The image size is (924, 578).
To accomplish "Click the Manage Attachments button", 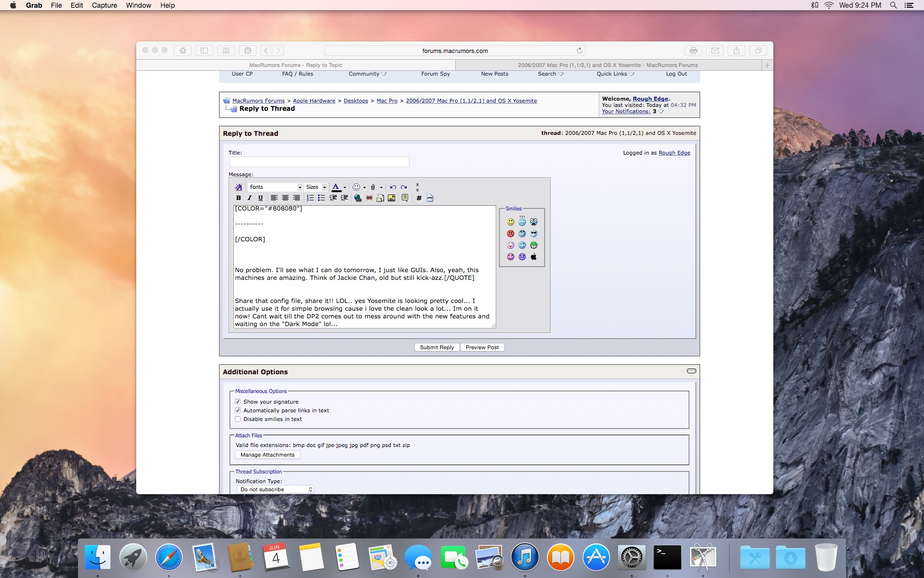I will click(x=267, y=455).
